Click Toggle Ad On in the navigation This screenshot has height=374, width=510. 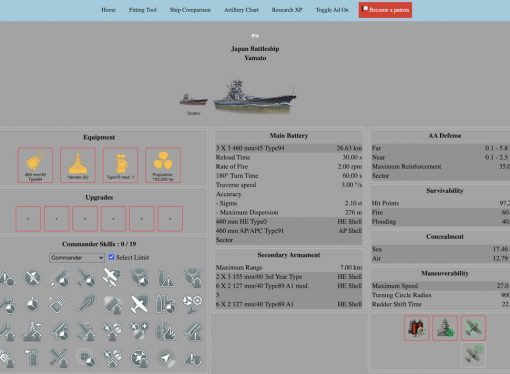click(x=332, y=10)
